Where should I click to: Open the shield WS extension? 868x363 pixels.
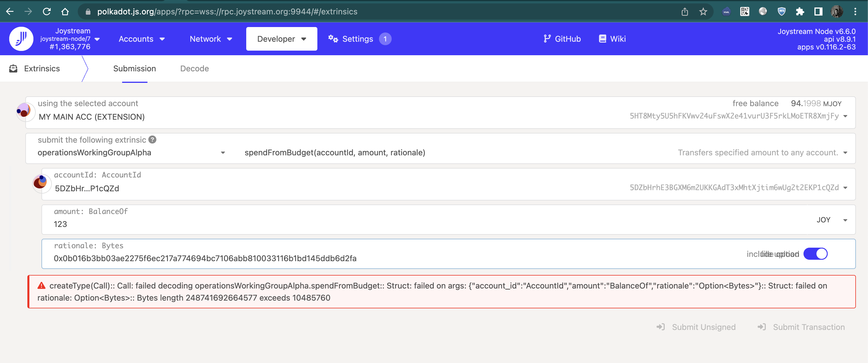(x=781, y=12)
